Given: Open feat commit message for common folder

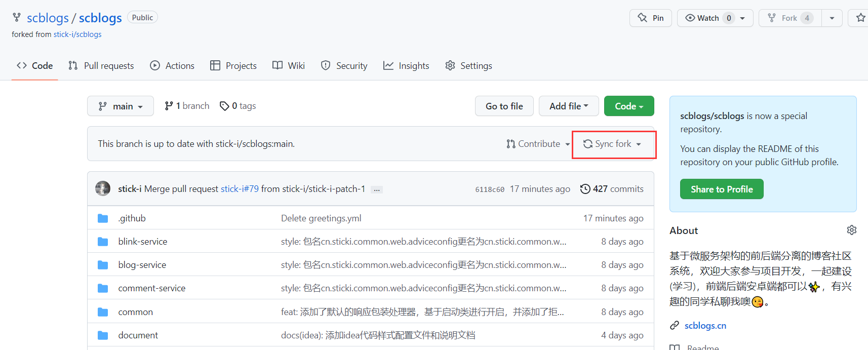Looking at the screenshot, I should point(422,312).
